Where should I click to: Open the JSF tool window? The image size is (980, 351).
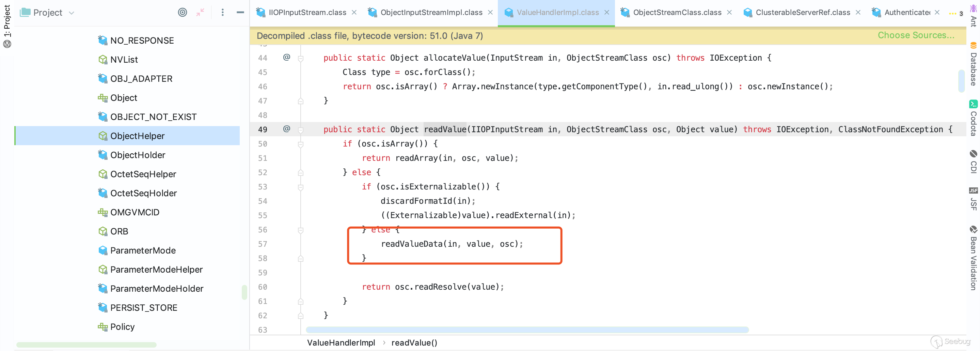[974, 199]
